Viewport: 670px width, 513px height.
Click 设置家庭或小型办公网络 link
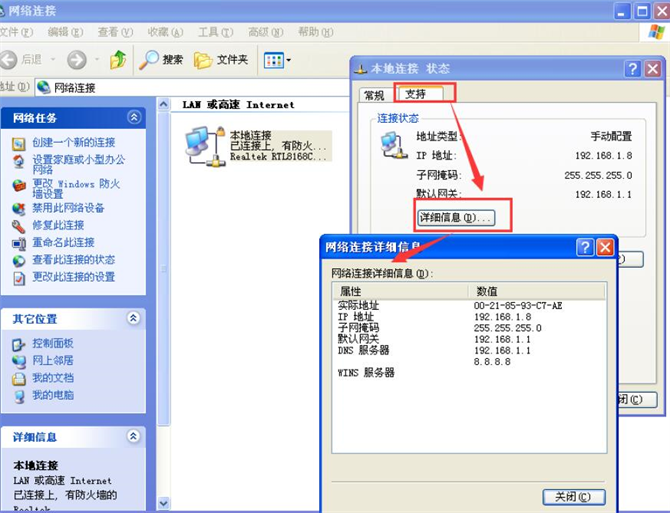(x=79, y=164)
